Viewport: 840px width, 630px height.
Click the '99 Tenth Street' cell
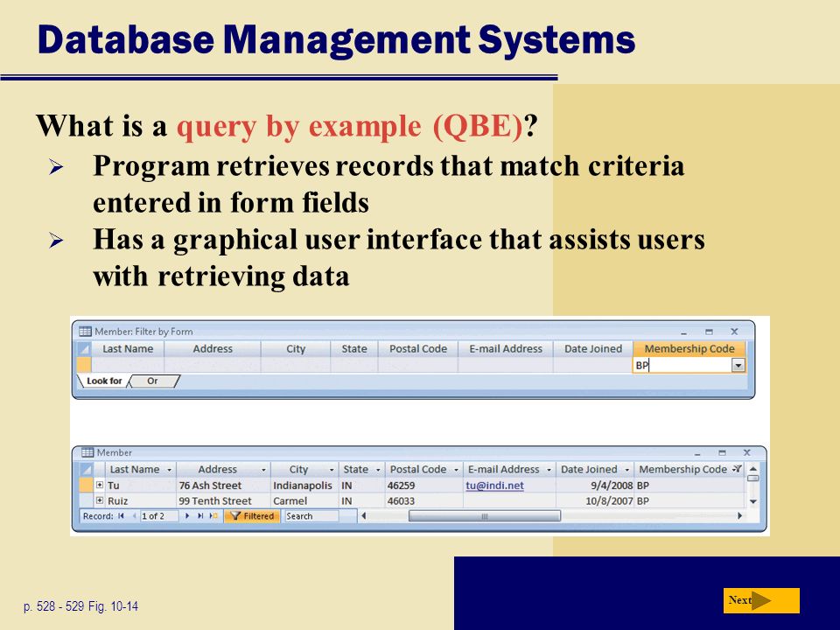[223, 500]
